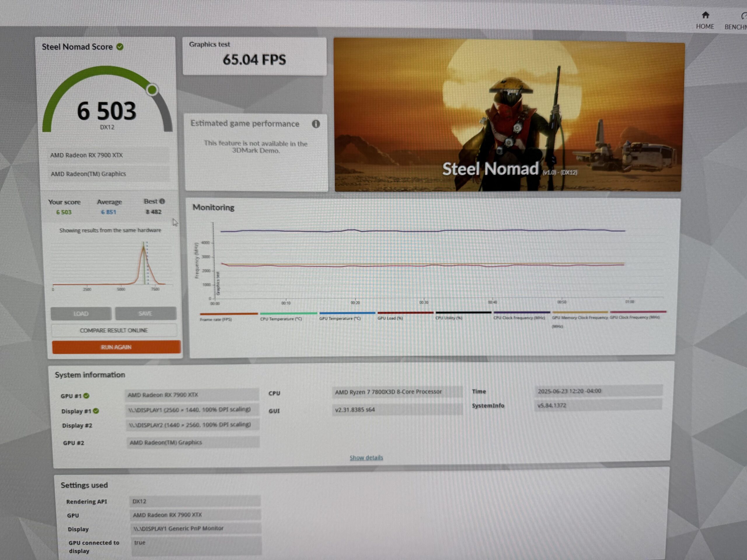Image resolution: width=747 pixels, height=560 pixels.
Task: Click the score gauge indicator knob
Action: (152, 90)
